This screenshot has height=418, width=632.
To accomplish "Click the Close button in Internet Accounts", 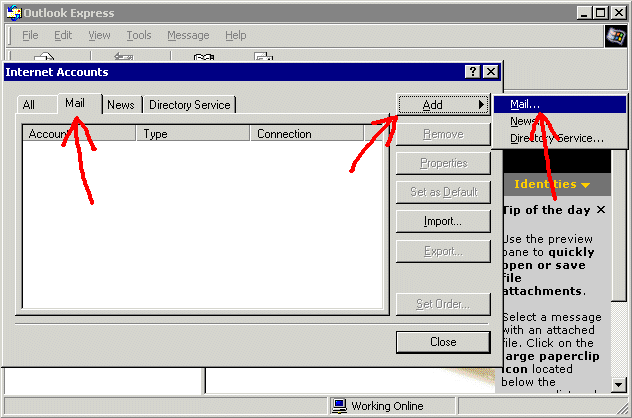I will (x=443, y=342).
